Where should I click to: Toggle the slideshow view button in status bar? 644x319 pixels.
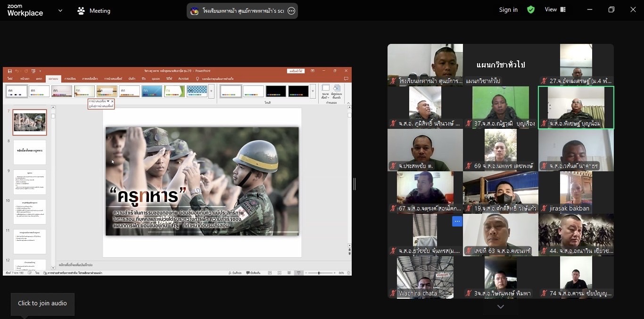[298, 273]
